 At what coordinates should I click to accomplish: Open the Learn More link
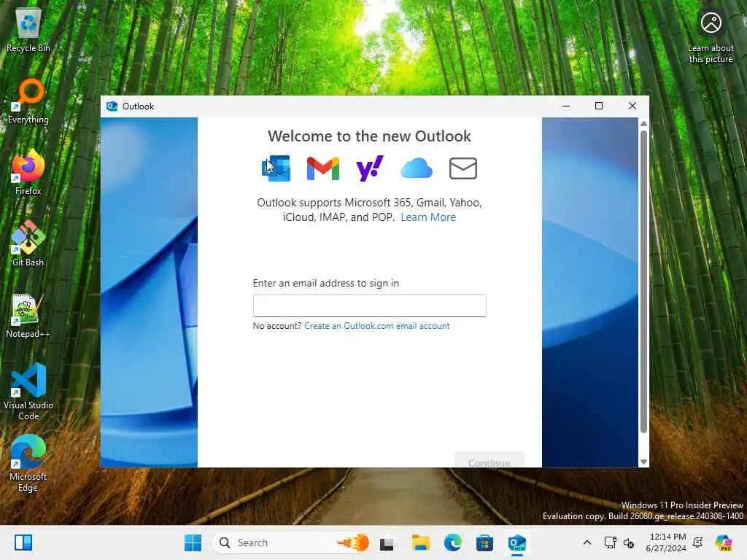click(427, 217)
